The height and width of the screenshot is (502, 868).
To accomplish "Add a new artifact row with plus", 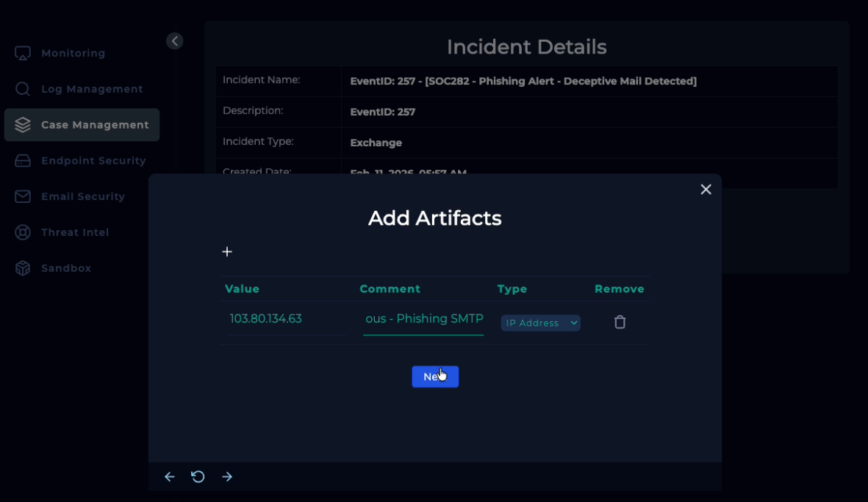I will [227, 252].
